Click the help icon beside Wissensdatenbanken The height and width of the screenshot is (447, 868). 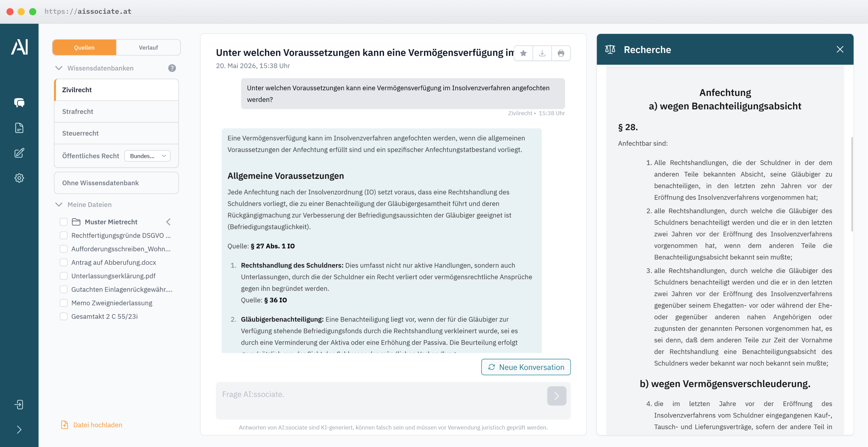click(172, 68)
